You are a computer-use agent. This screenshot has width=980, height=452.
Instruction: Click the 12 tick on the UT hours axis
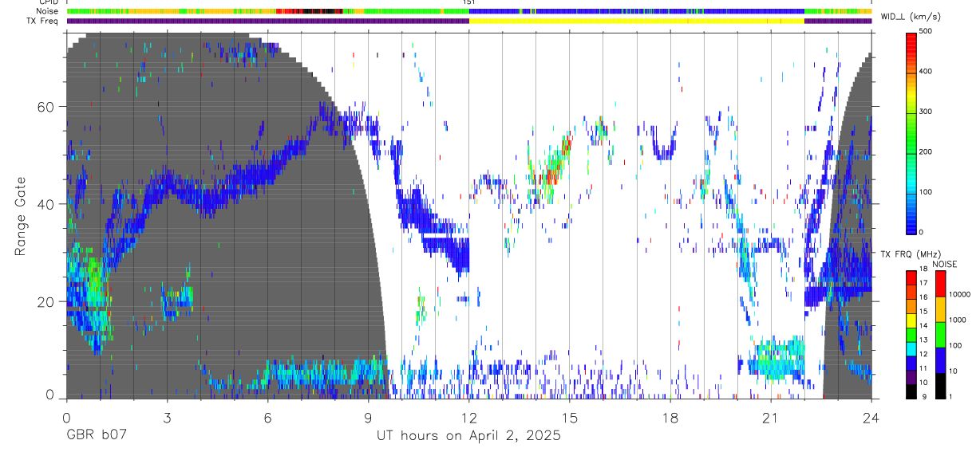468,418
